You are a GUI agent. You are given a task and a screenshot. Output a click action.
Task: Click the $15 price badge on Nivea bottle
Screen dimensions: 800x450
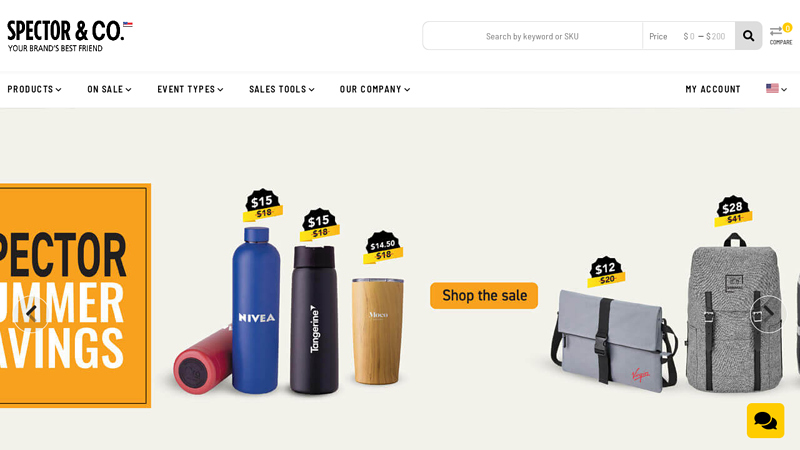pos(262,205)
